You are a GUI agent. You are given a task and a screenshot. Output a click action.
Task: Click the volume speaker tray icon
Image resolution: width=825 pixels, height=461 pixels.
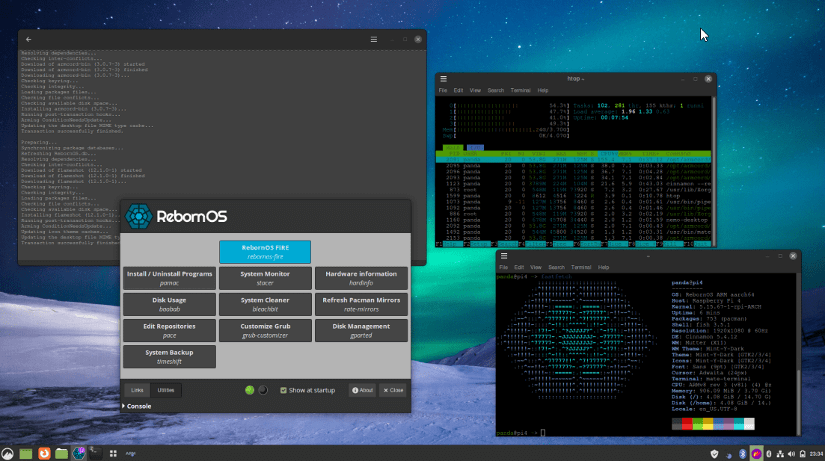791,454
